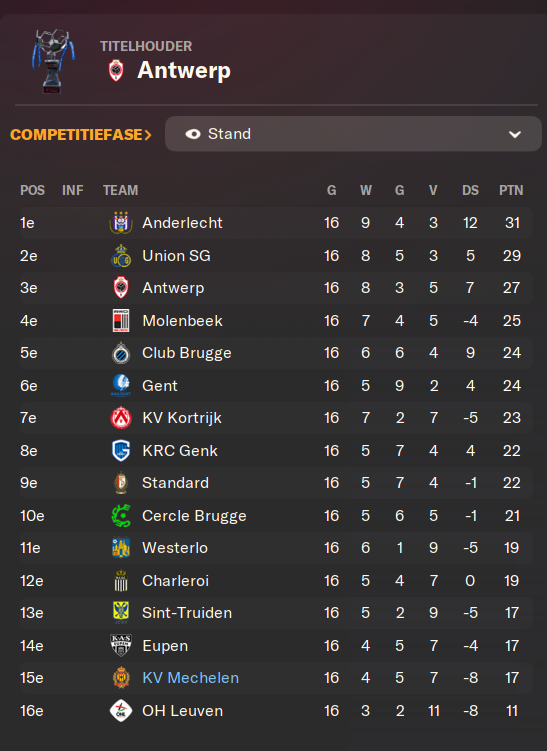The image size is (547, 751).
Task: Select the Gent team name
Action: pos(160,386)
